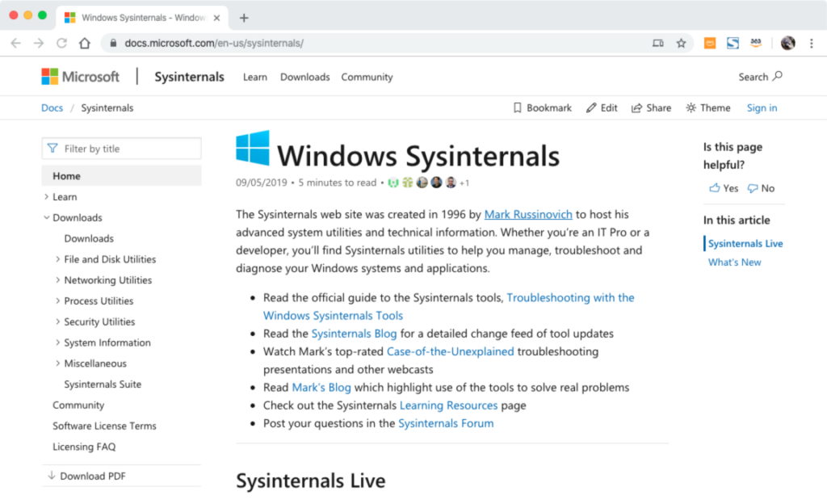827x504 pixels.
Task: Click the Sign in link
Action: 762,108
